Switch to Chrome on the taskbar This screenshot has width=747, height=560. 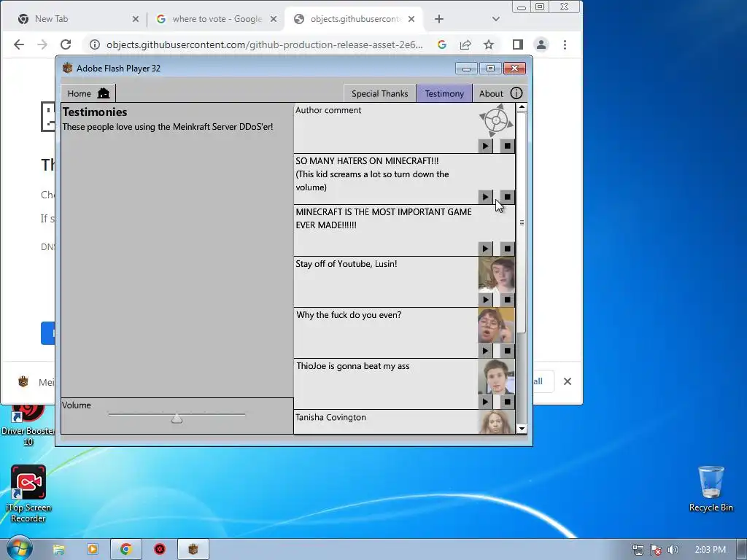point(125,550)
